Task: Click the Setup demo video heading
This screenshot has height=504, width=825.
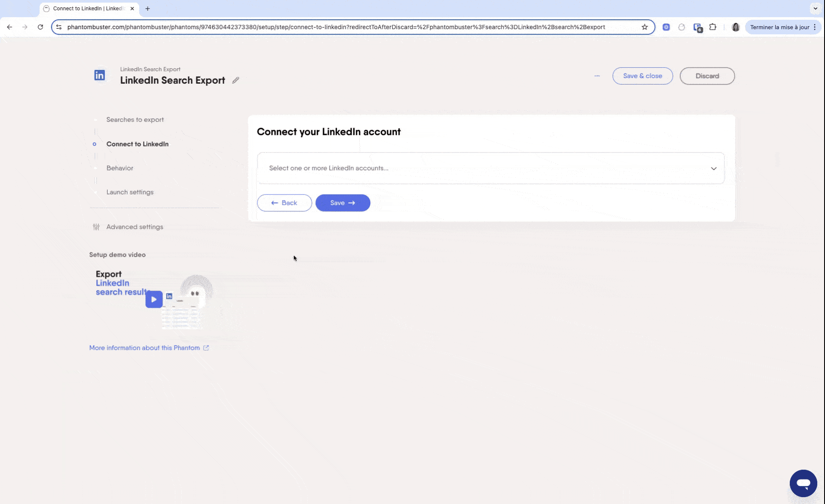Action: coord(117,255)
